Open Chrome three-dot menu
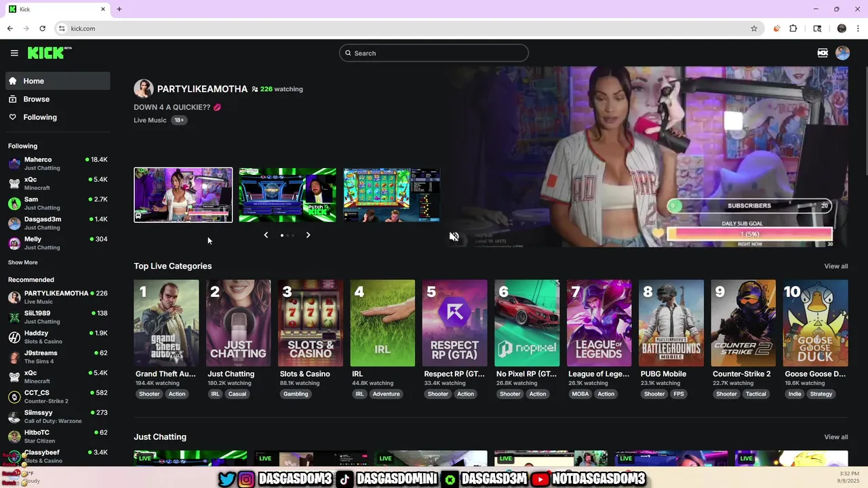The image size is (868, 488). point(858,28)
